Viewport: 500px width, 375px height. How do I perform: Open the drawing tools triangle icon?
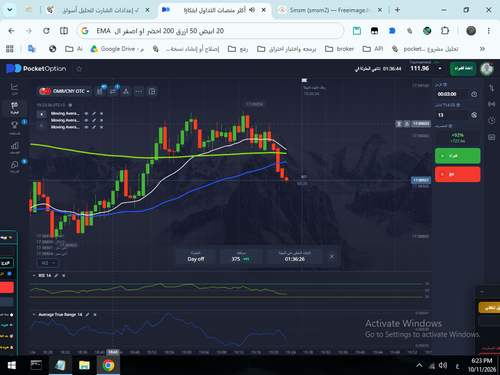126,91
